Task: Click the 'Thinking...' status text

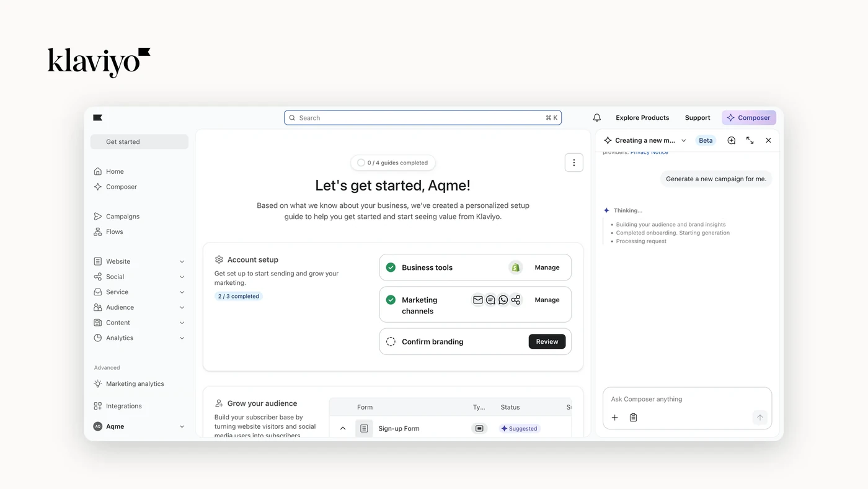Action: point(628,210)
